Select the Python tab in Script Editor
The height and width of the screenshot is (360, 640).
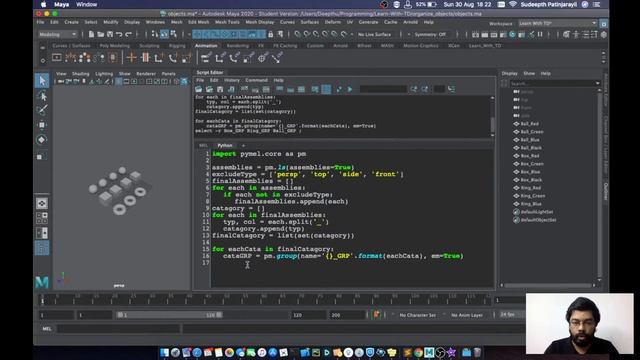[224, 145]
